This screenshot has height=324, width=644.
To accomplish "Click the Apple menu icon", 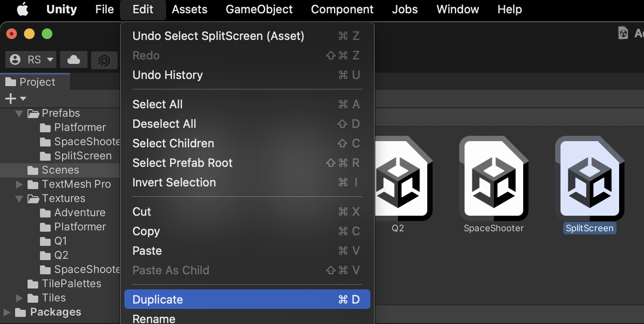I will [23, 9].
